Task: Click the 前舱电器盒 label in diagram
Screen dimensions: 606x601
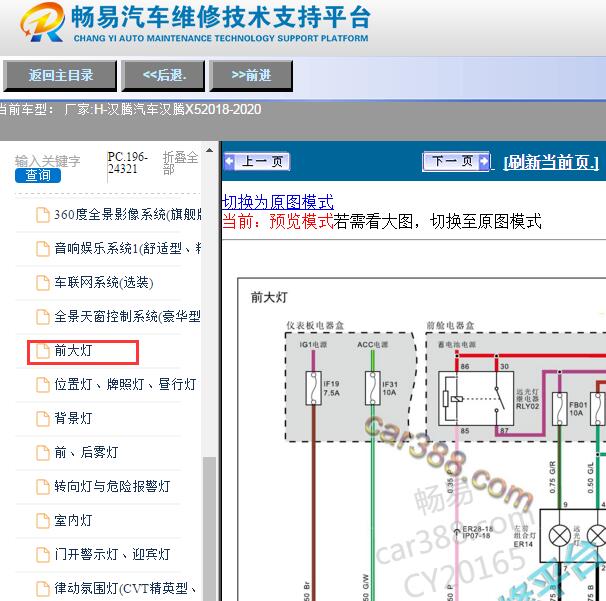Action: click(450, 325)
